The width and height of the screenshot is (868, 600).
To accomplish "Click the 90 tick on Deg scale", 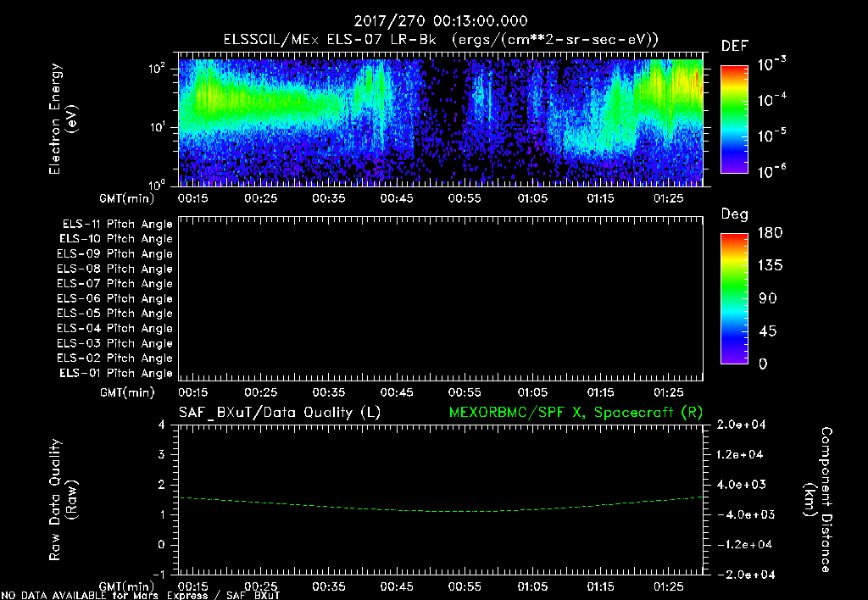I will (768, 298).
